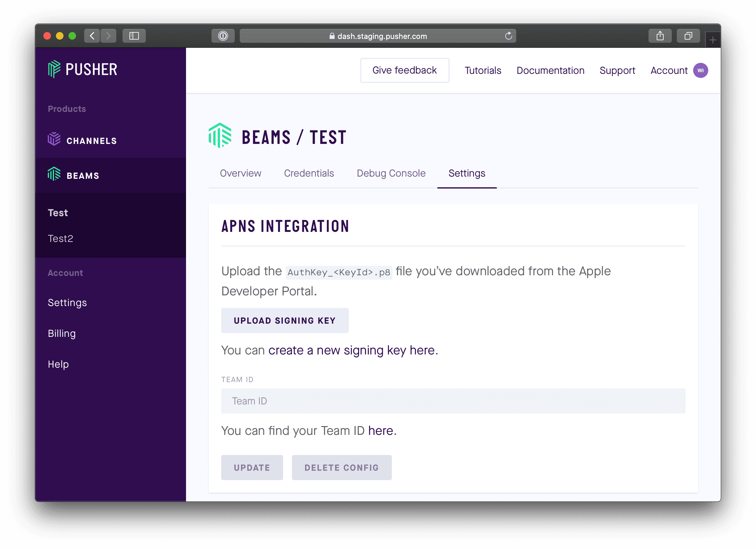Viewport: 756px width, 548px height.
Task: Open the Channels product icon
Action: click(x=54, y=139)
